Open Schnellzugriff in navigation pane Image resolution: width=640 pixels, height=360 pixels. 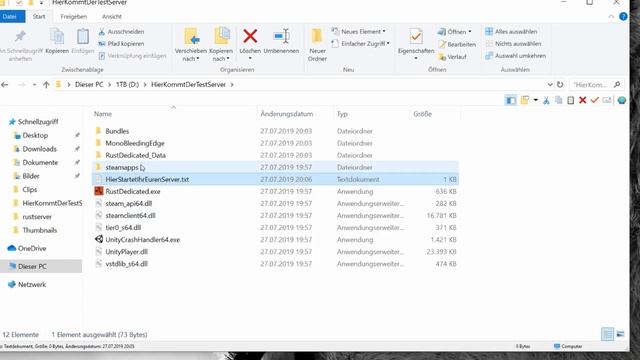[x=38, y=122]
